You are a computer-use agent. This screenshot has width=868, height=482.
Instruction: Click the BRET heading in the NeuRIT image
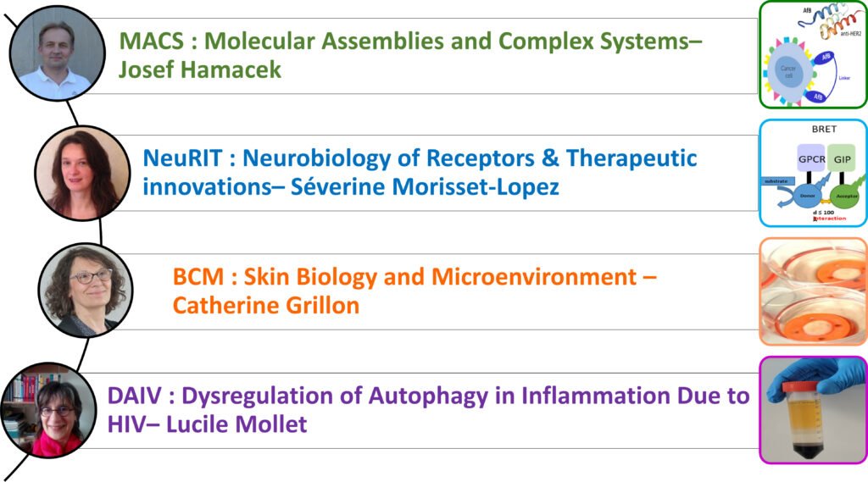(812, 130)
